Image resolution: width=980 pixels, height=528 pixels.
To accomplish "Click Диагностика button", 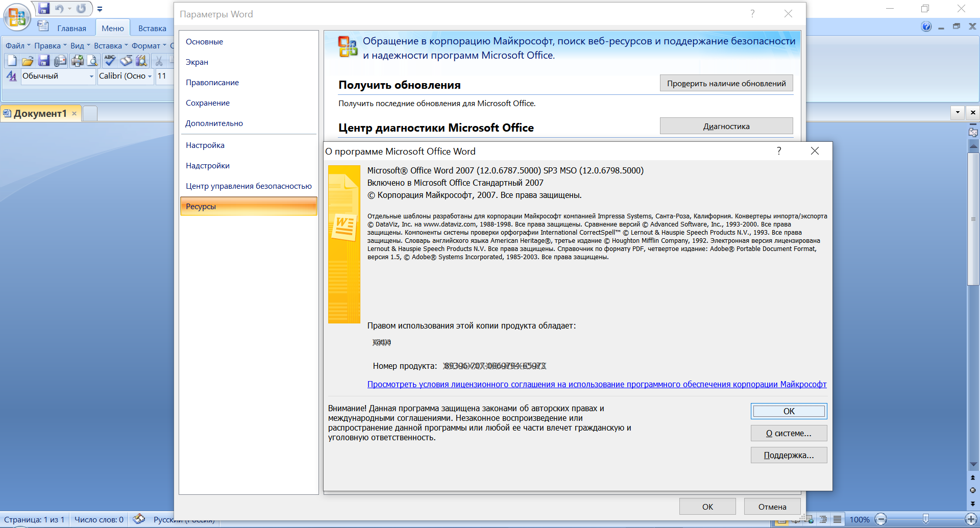I will [x=726, y=126].
